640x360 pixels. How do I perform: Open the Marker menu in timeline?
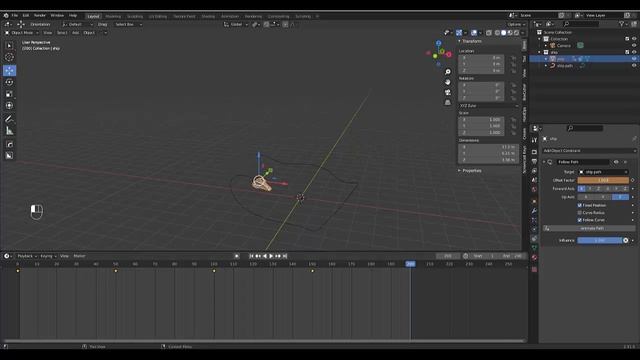(x=79, y=256)
